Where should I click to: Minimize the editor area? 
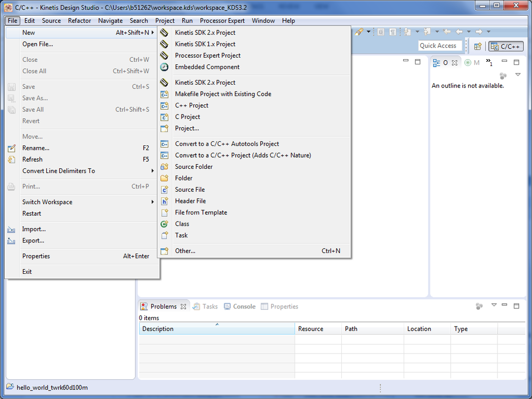[406, 60]
